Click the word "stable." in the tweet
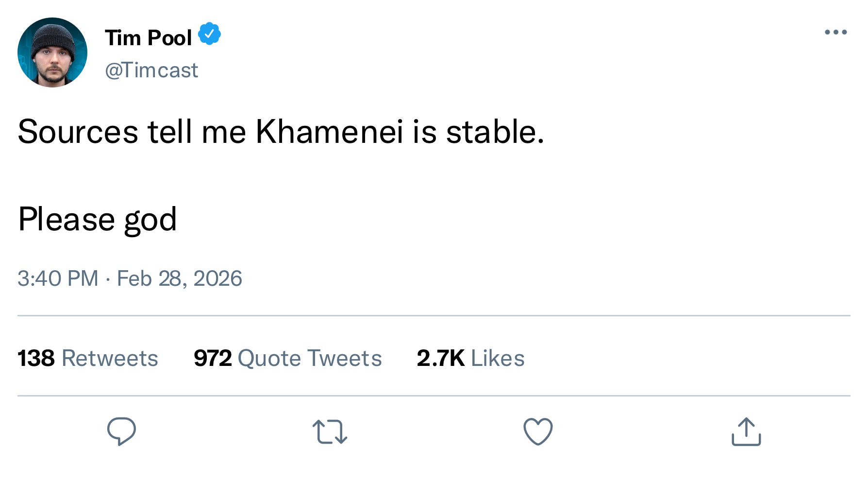Image resolution: width=868 pixels, height=484 pixels. [495, 132]
